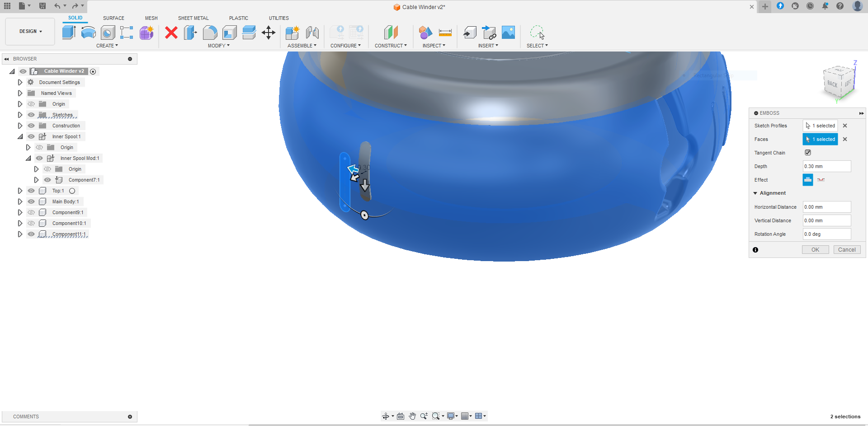Open the CONSTRUCT menu
868x426 pixels.
[x=391, y=46]
